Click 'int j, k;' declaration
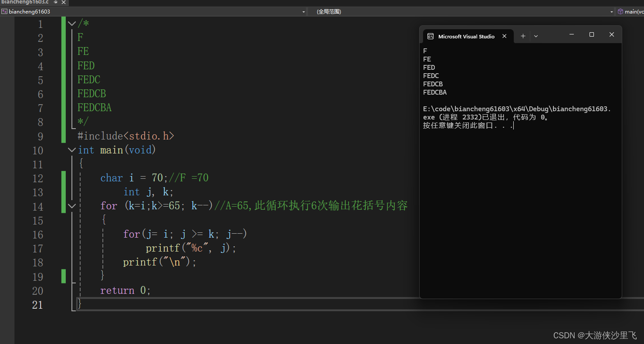The width and height of the screenshot is (644, 344). (149, 192)
